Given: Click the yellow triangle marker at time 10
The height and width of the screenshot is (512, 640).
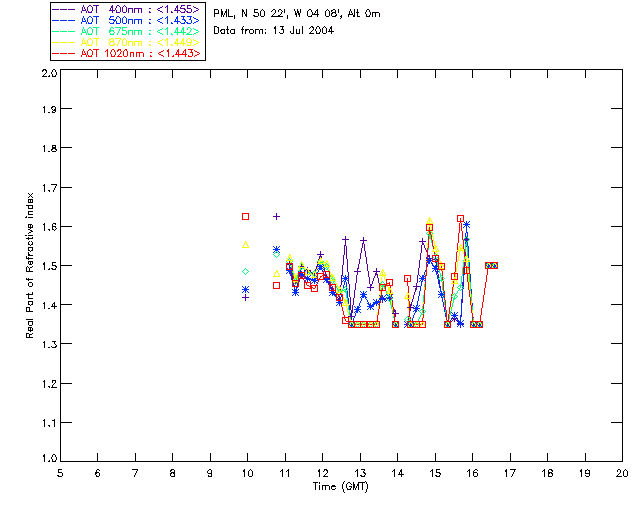Looking at the screenshot, I should click(246, 244).
